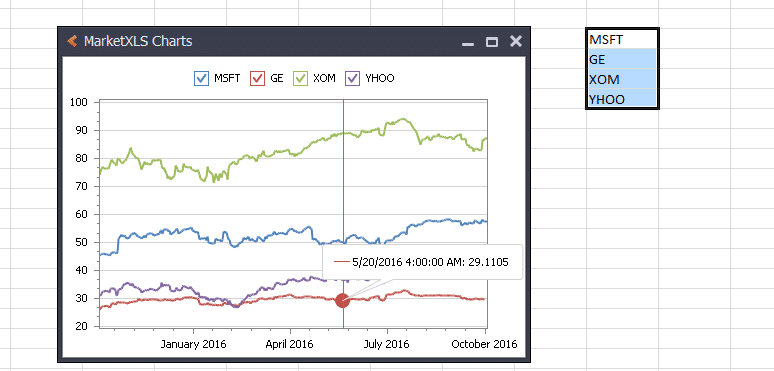Click the MarketXLS logo icon

(73, 41)
